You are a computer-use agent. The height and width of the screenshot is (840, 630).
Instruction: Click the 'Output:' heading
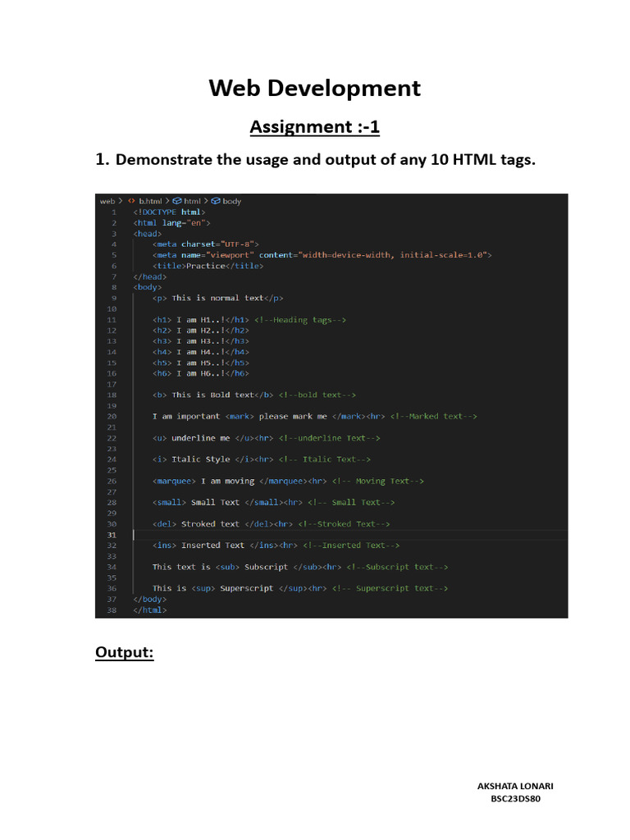tap(125, 652)
